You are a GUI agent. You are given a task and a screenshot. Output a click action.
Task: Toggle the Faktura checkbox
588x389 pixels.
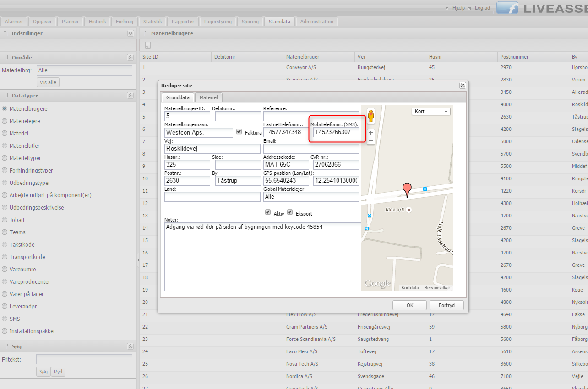tap(239, 132)
